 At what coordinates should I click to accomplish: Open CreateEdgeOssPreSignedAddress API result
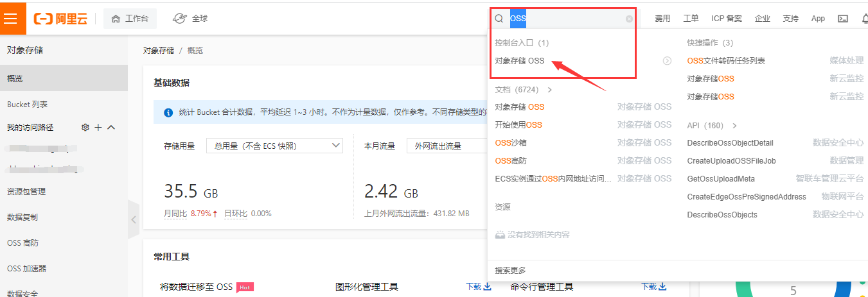click(747, 196)
